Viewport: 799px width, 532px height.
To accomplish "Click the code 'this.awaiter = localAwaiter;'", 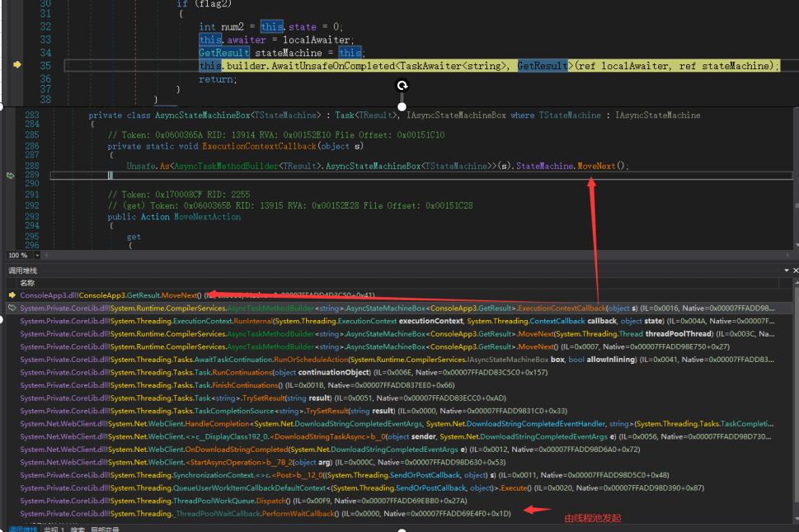I will click(x=276, y=40).
